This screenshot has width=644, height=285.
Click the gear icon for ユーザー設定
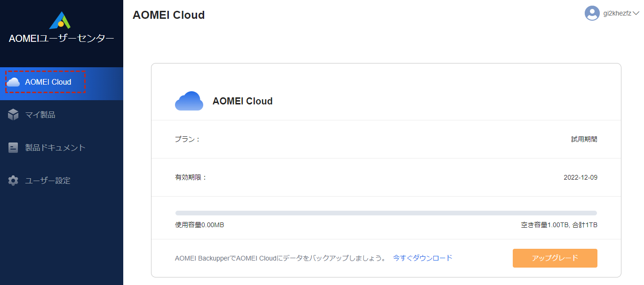13,181
